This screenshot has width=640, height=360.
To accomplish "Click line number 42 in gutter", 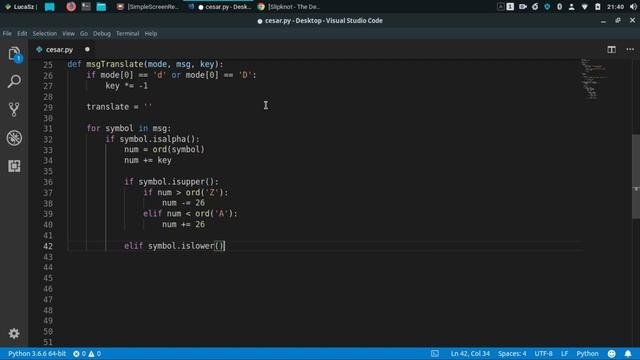I will (x=48, y=246).
